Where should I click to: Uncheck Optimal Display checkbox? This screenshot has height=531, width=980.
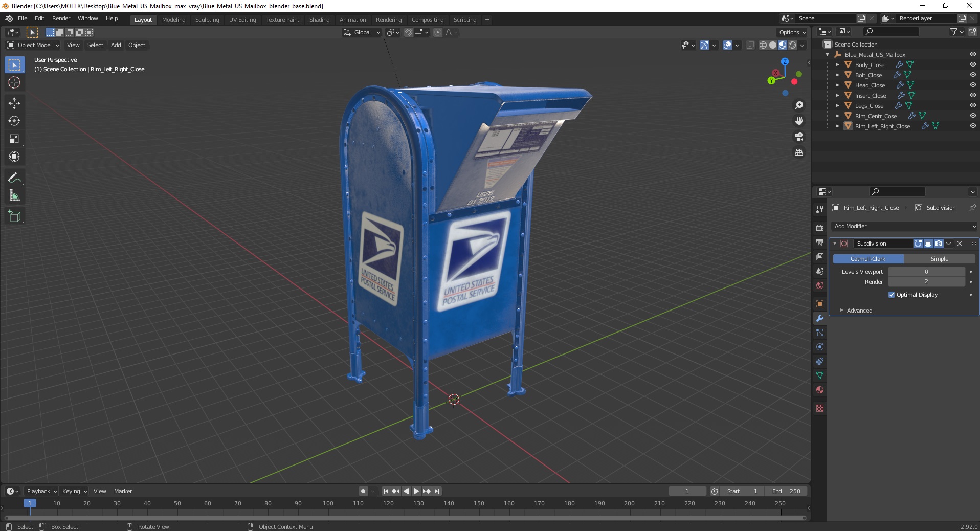click(x=892, y=295)
